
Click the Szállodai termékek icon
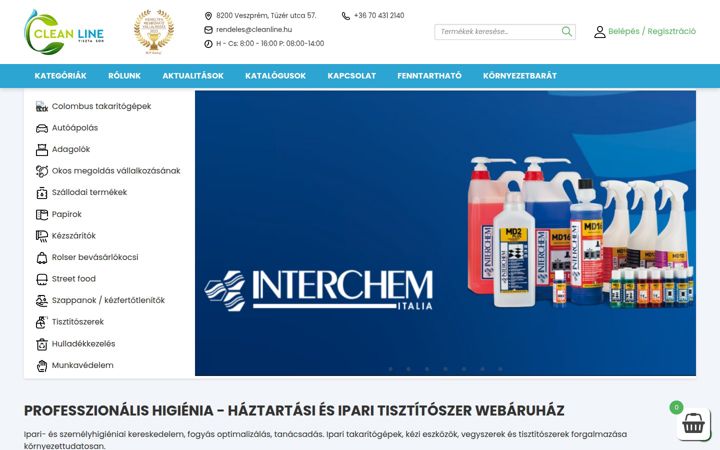point(42,193)
